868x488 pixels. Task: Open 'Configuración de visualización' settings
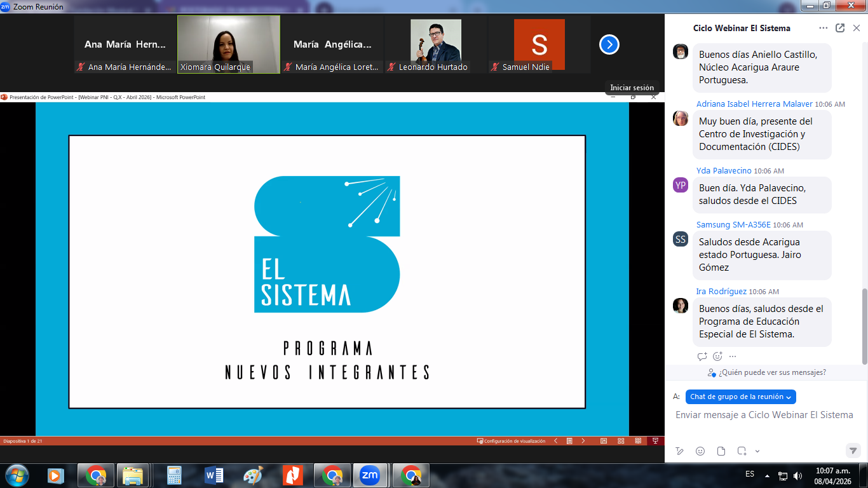point(511,441)
